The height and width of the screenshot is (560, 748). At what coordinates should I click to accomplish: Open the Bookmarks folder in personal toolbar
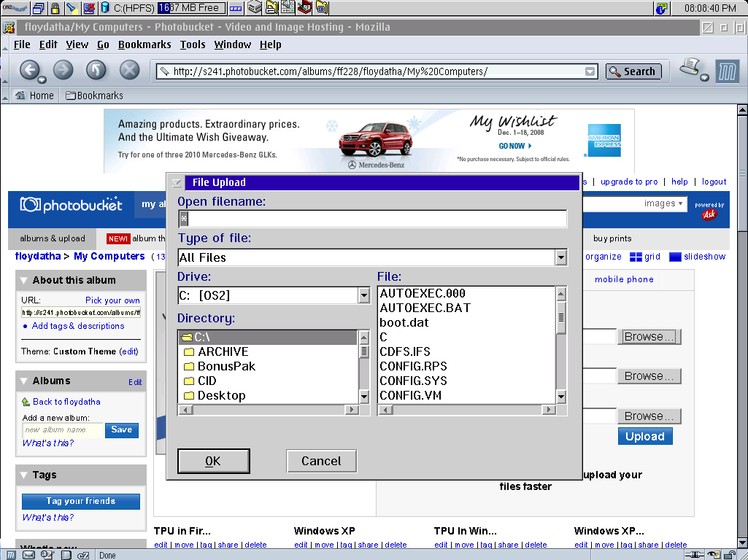pyautogui.click(x=94, y=96)
